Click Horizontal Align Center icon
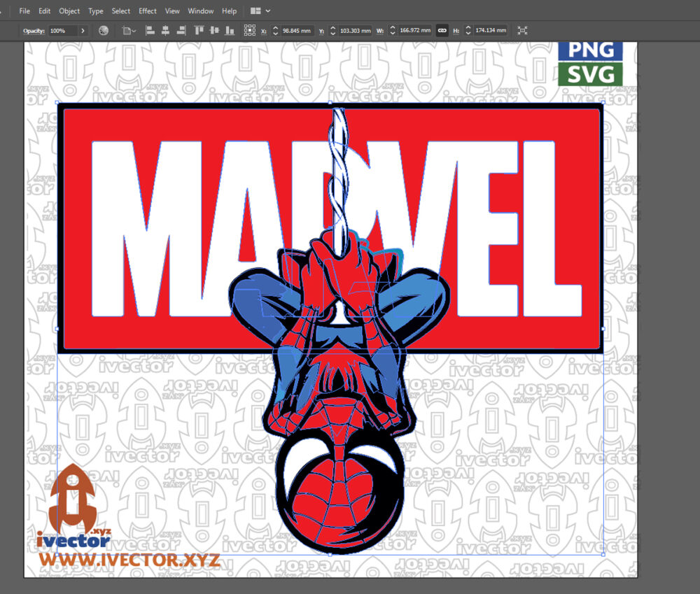Image resolution: width=700 pixels, height=594 pixels. 166,30
